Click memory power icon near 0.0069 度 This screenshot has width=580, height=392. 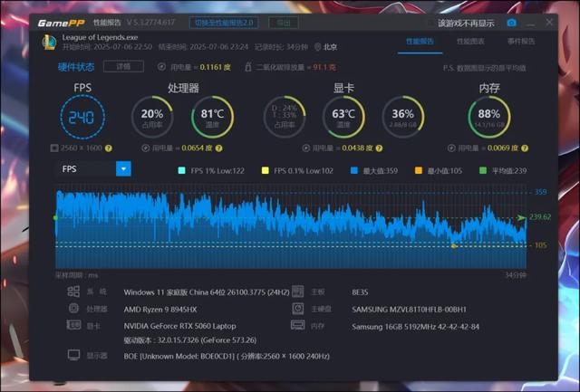pyautogui.click(x=451, y=148)
